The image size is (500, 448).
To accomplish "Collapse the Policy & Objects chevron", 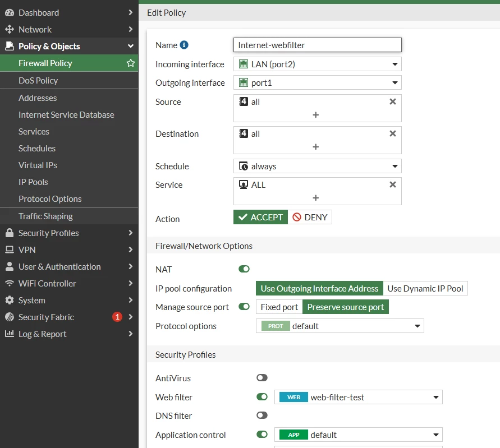I will tap(130, 46).
